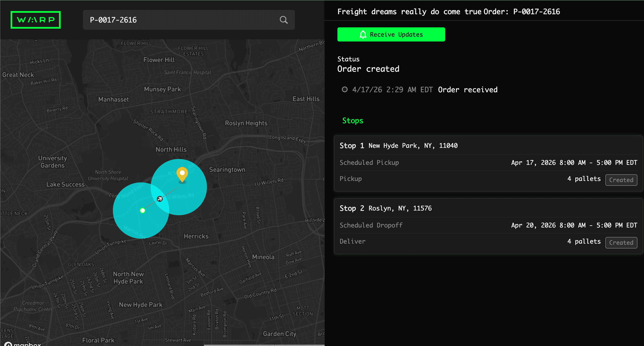Click the Creedmor Psychiatric Center map label
This screenshot has width=644, height=346.
point(33,306)
